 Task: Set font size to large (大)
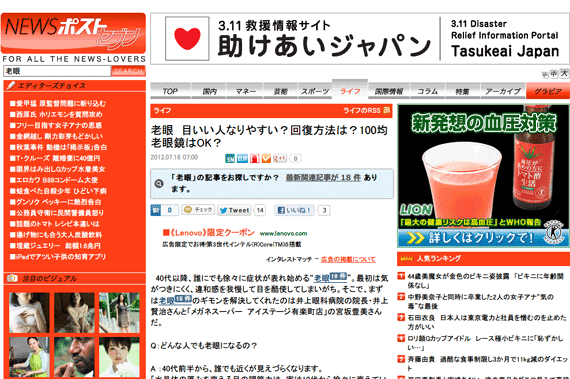click(x=564, y=73)
